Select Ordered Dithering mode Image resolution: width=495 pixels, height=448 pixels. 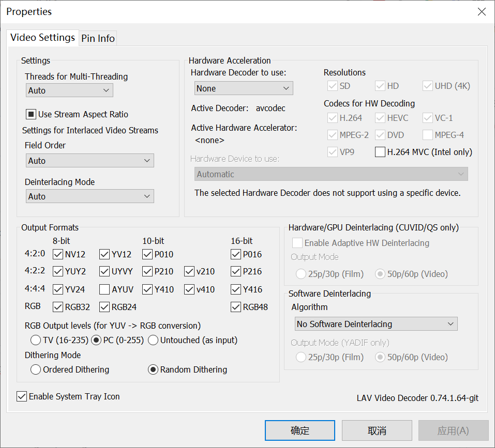(35, 369)
